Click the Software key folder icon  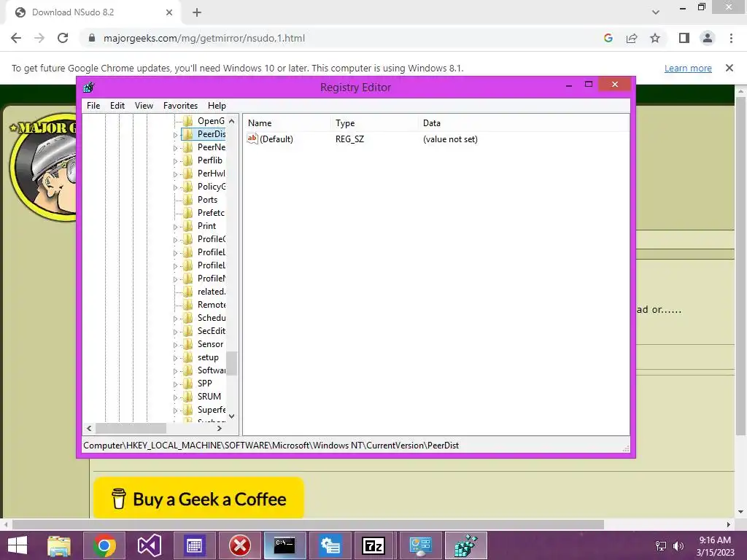pos(188,370)
